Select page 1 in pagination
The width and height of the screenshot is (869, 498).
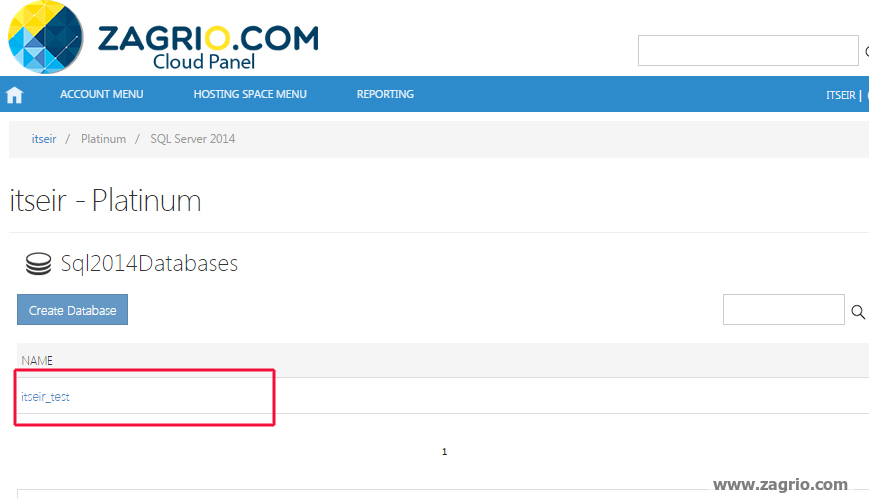click(x=444, y=452)
